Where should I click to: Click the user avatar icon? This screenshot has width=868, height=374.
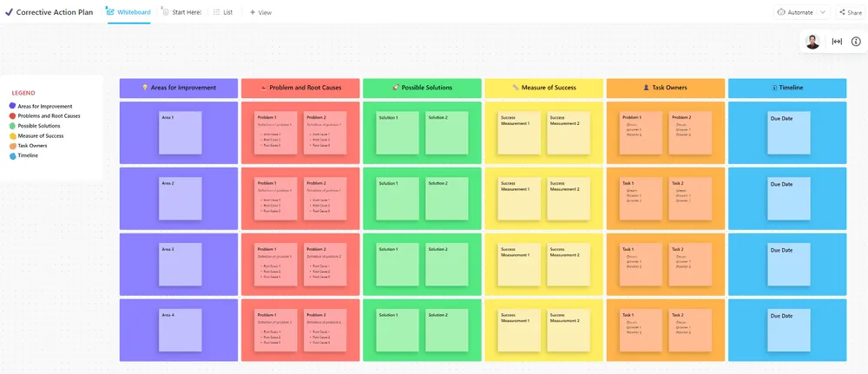[812, 42]
